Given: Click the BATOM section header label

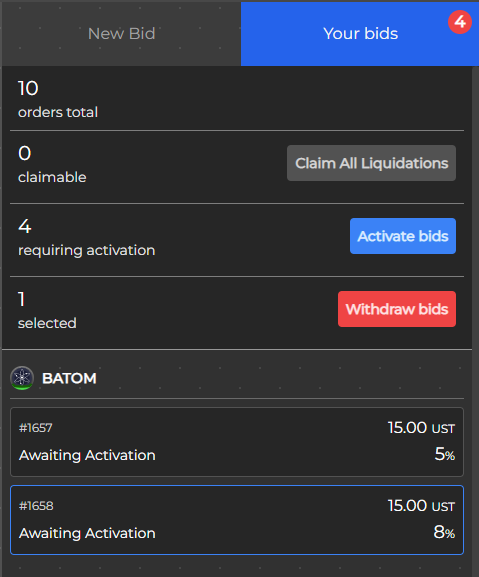Looking at the screenshot, I should 69,378.
